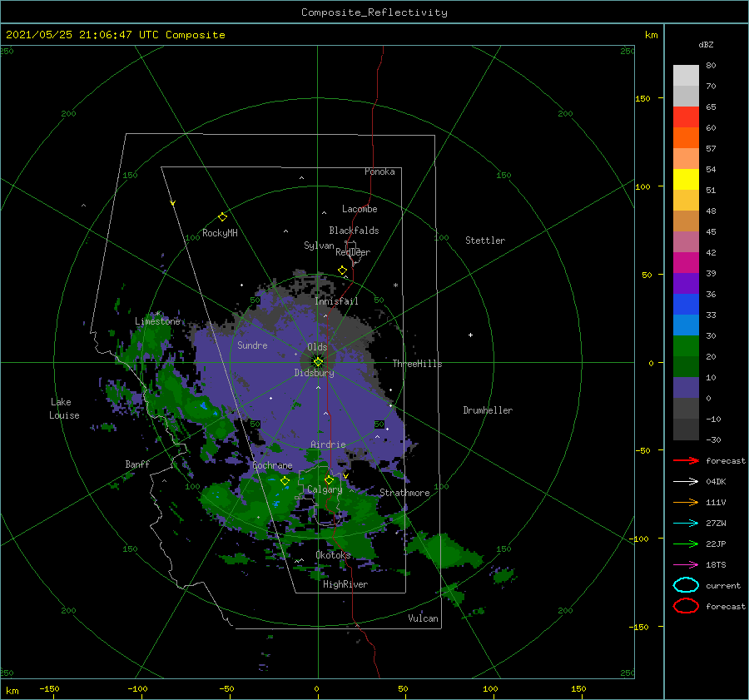Click the cyan 27ZW arrow icon
Image resolution: width=749 pixels, height=700 pixels.
point(686,524)
